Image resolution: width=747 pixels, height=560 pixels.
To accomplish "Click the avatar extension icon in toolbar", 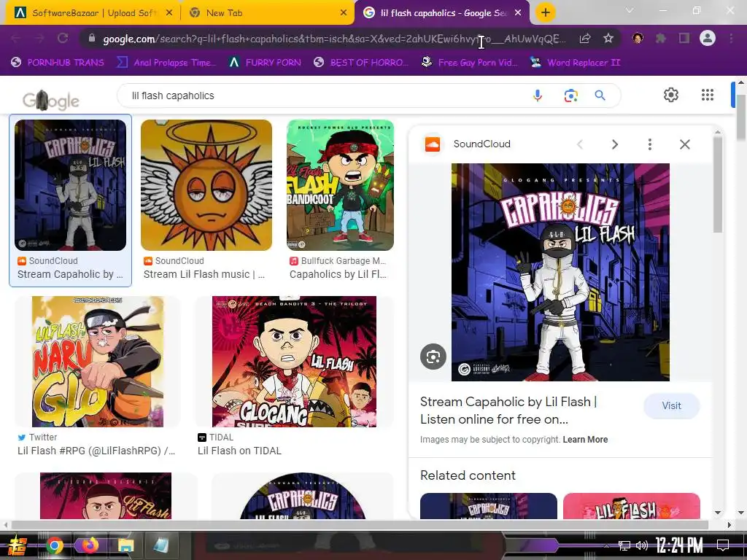I will tap(638, 39).
